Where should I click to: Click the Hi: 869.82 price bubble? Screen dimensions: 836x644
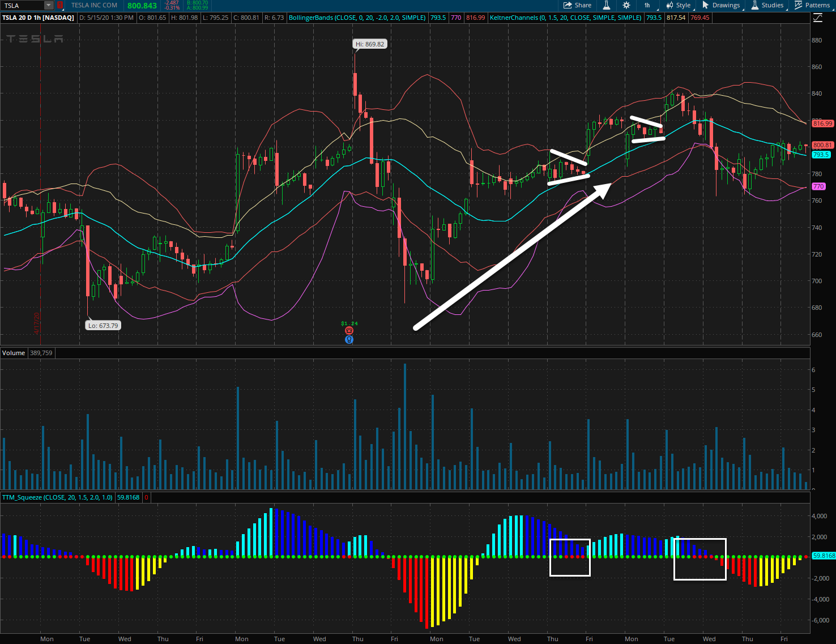click(370, 44)
